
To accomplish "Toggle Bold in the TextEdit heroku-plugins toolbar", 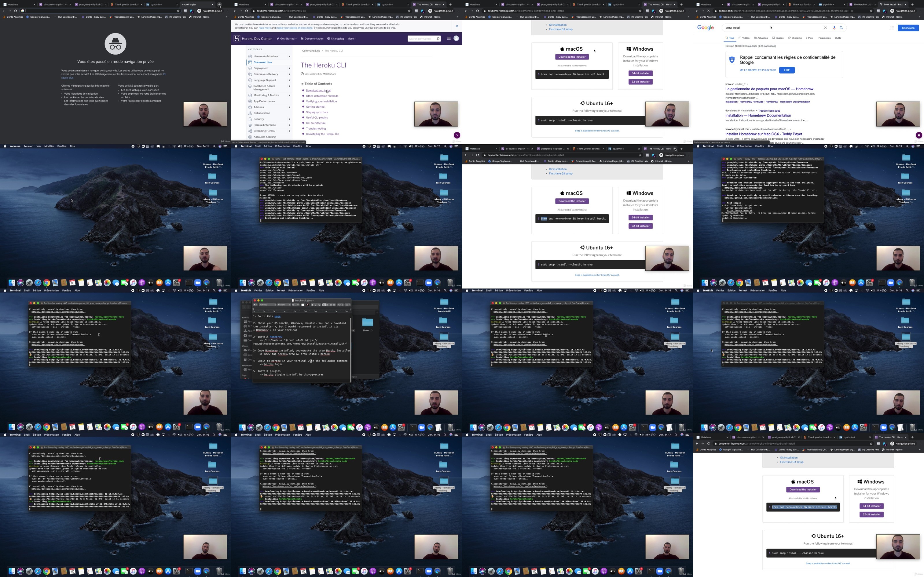I will click(312, 305).
